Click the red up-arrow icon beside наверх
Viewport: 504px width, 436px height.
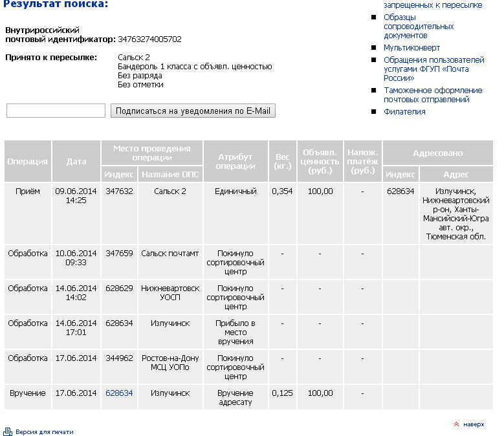tap(456, 424)
